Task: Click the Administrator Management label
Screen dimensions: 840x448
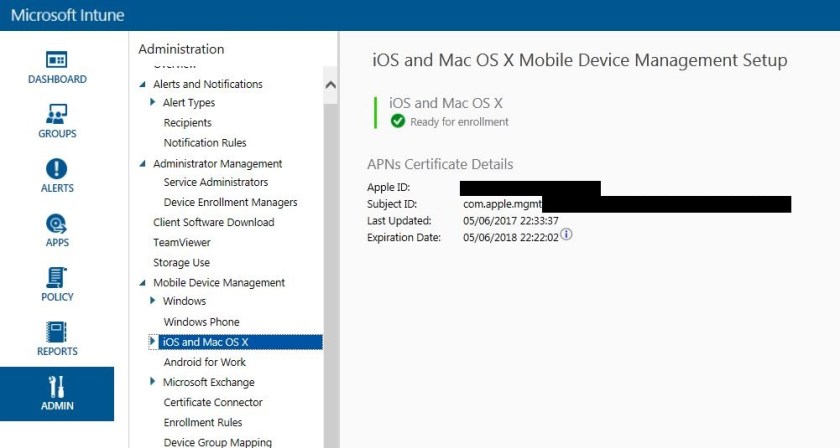Action: (x=218, y=164)
